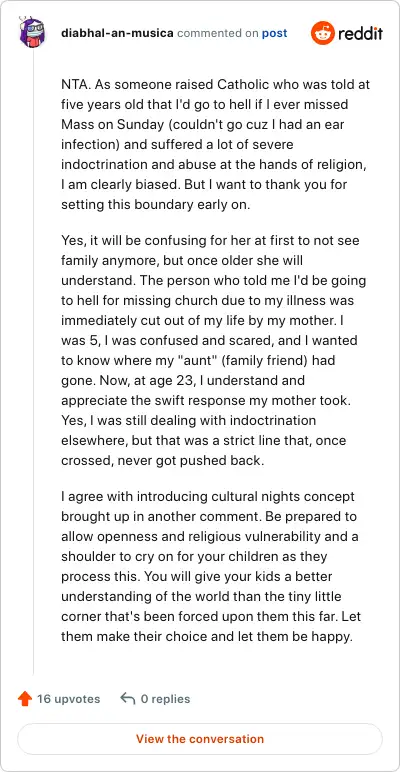Screen dimensions: 400x772
Task: Click the orange upvote arrow icon
Action: point(25,699)
